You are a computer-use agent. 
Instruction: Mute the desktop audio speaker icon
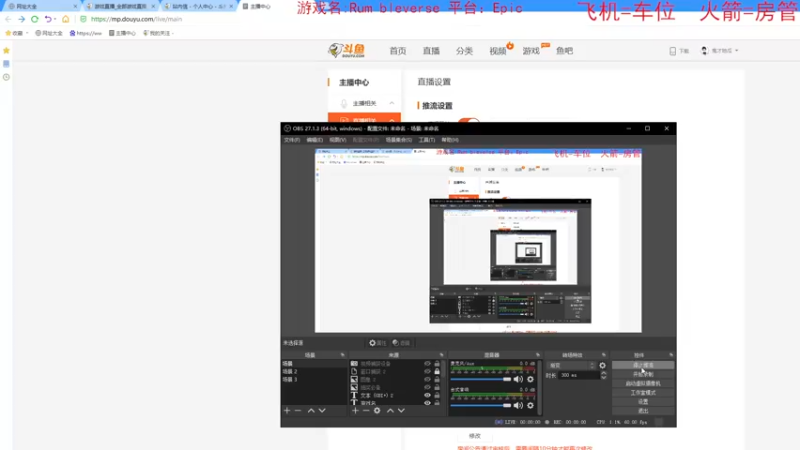(x=518, y=406)
